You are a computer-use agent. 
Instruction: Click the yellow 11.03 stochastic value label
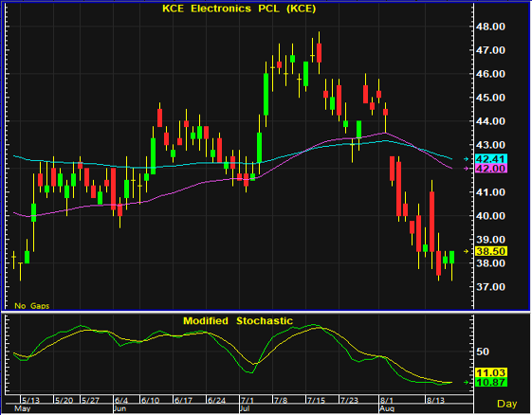[491, 373]
